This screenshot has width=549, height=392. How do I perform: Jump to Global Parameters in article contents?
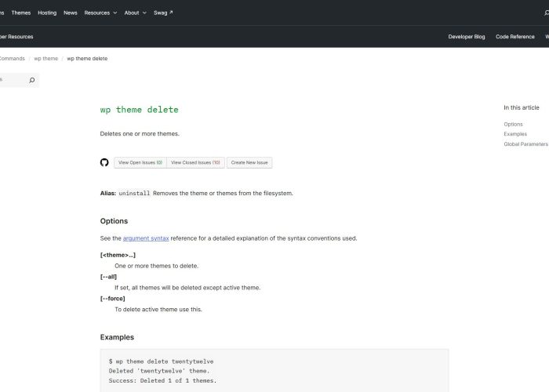coord(526,143)
